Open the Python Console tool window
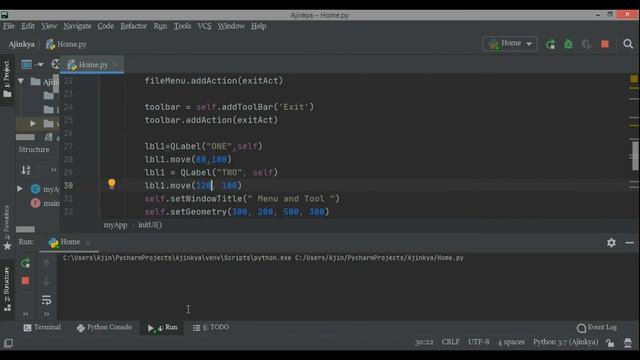This screenshot has height=360, width=640. 104,327
